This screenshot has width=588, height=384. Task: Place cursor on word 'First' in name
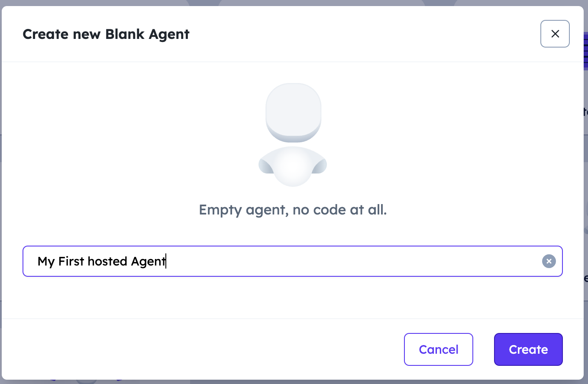tap(71, 261)
